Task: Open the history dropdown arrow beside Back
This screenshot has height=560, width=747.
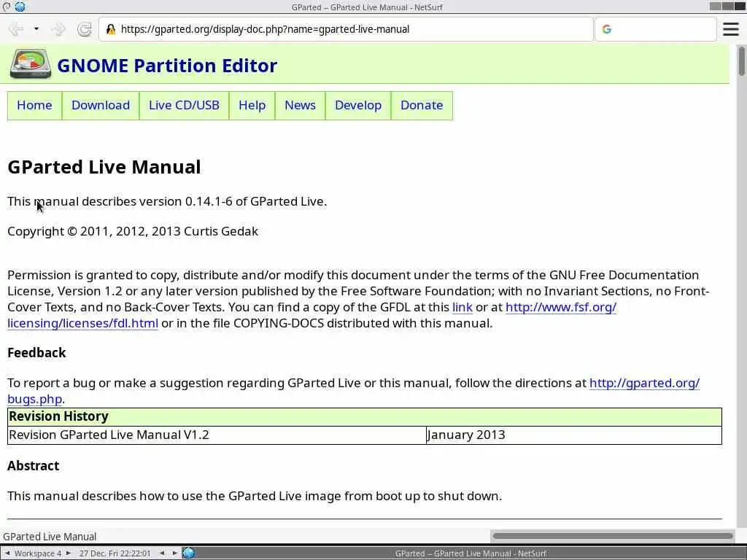Action: [36, 29]
